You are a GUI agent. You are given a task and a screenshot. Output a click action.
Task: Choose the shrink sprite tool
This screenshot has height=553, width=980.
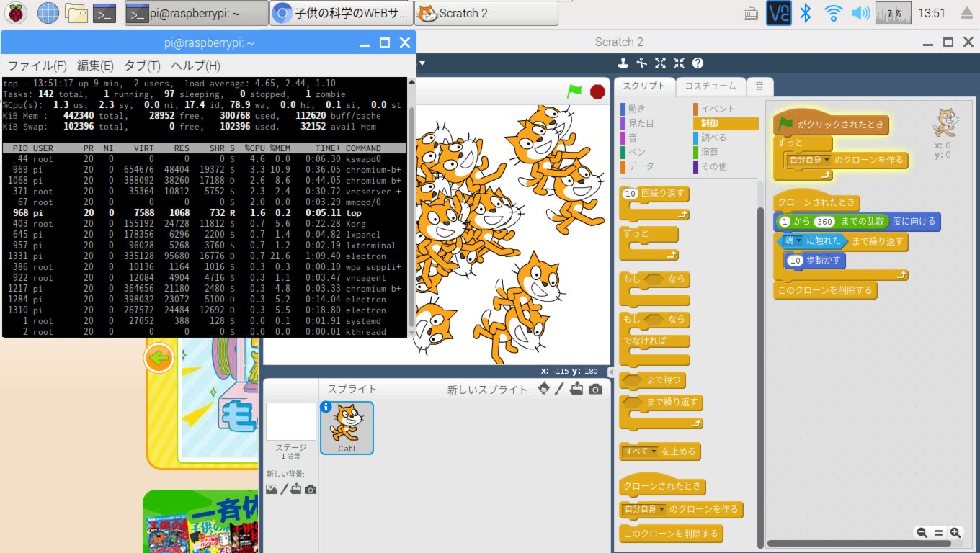[679, 63]
